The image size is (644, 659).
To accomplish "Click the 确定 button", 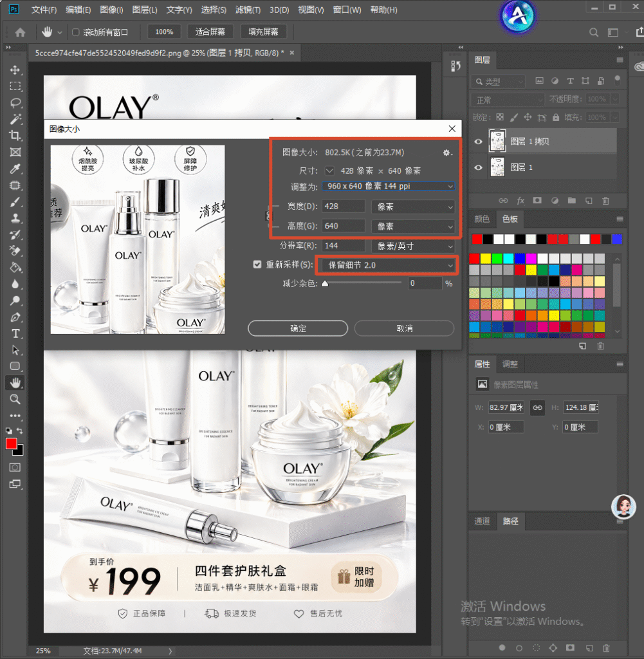I will (298, 328).
